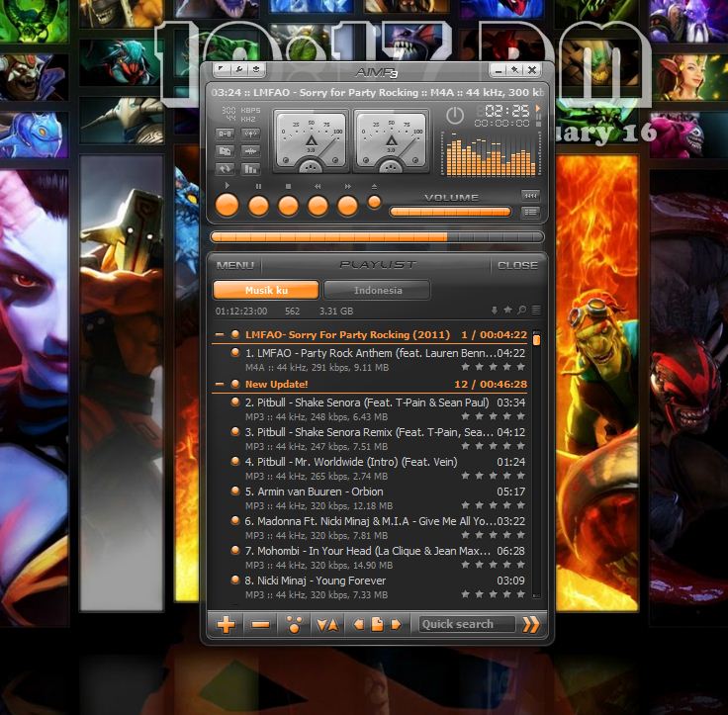Open the AIMP main menu arrow icon

tap(222, 69)
